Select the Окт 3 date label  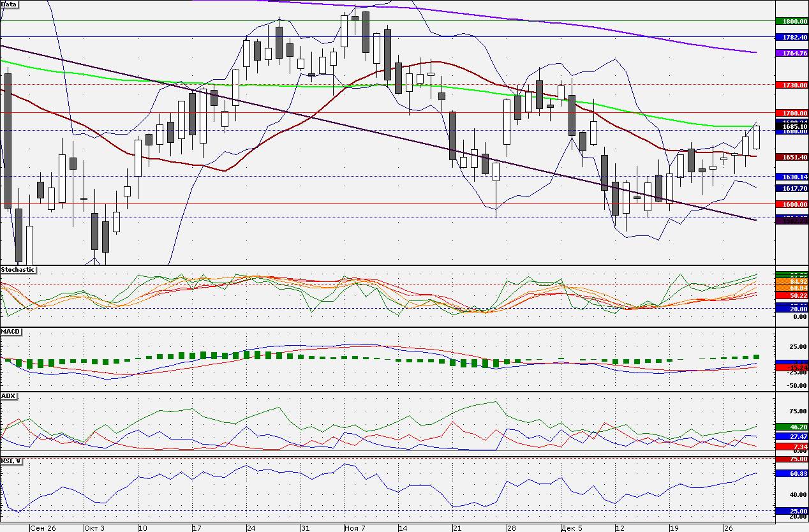pos(94,528)
